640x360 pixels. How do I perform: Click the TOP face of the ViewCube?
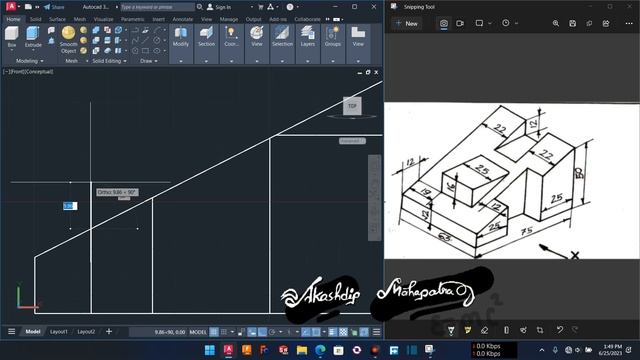(x=352, y=106)
